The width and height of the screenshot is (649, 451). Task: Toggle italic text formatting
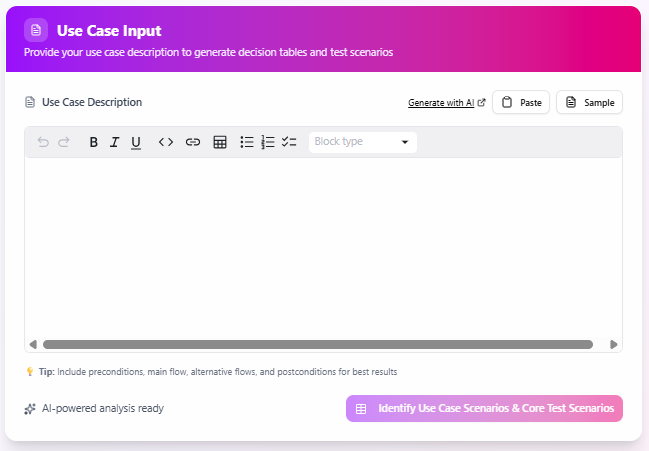[x=114, y=142]
